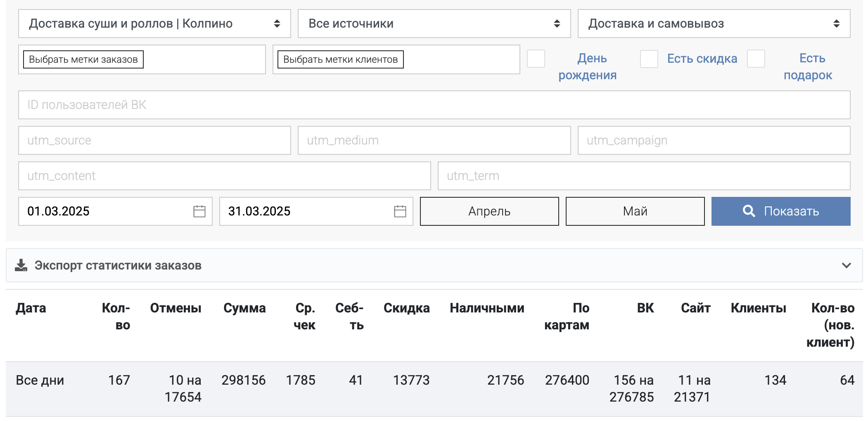Click the magnifier icon in Показать button
868x421 pixels.
[x=749, y=211]
